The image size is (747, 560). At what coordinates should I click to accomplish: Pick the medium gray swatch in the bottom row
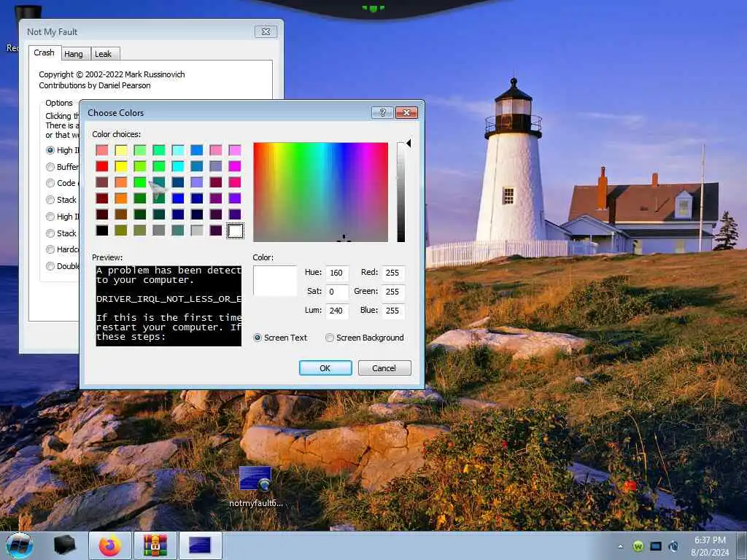[158, 230]
